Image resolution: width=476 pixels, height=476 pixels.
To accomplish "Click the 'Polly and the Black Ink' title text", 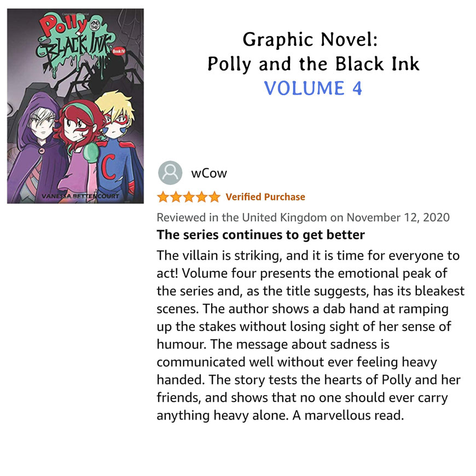I will click(x=314, y=64).
